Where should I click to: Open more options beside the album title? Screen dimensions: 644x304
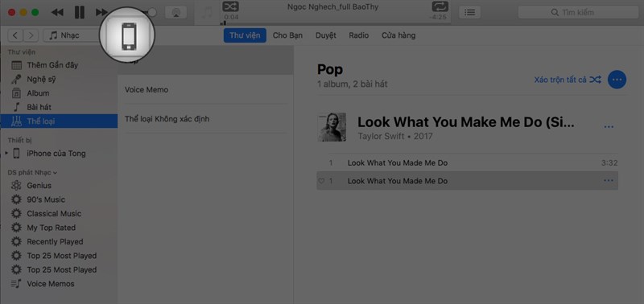click(609, 127)
